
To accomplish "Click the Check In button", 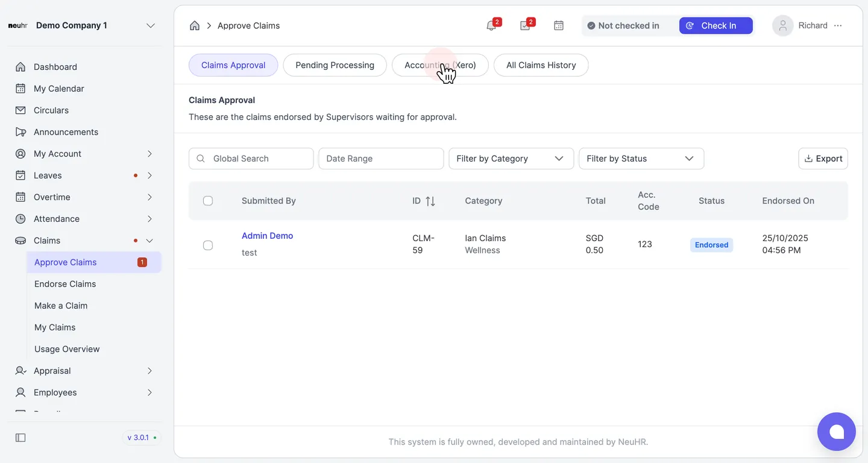I will 715,25.
